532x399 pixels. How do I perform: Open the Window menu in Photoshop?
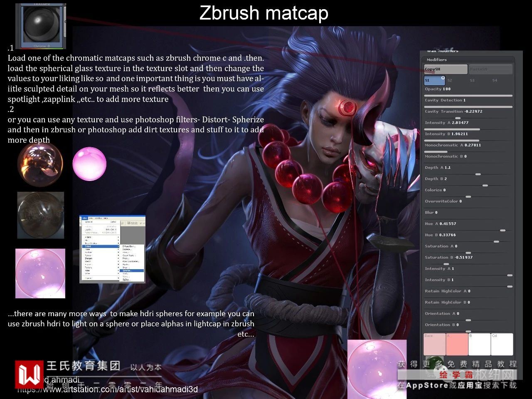tap(99, 218)
